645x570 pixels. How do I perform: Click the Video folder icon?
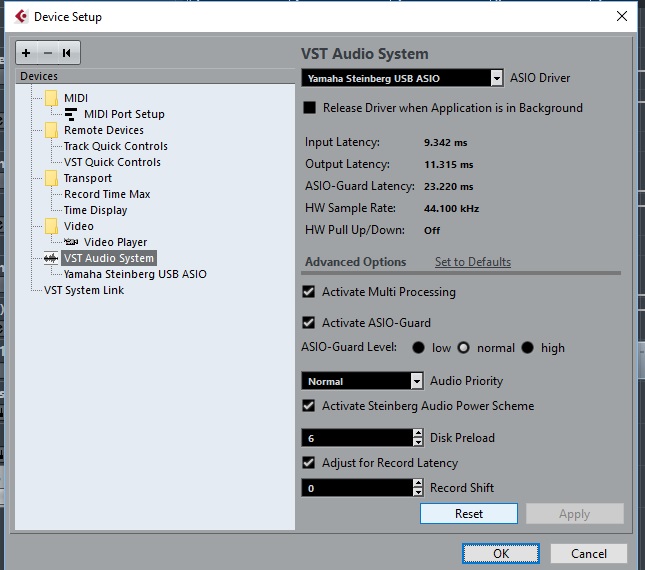coord(51,226)
